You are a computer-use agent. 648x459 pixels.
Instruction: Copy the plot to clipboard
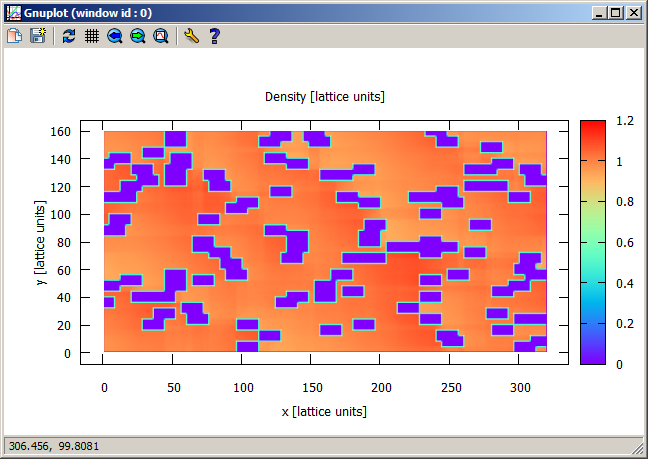(x=15, y=36)
